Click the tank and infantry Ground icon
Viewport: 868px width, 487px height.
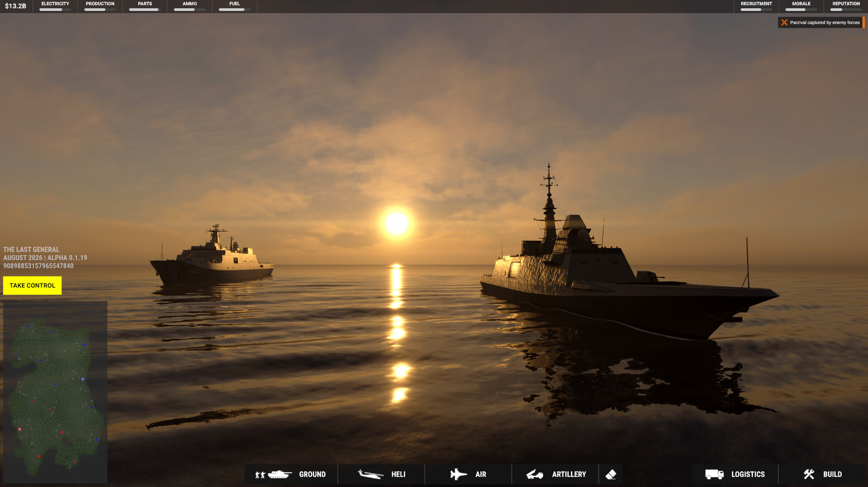273,474
